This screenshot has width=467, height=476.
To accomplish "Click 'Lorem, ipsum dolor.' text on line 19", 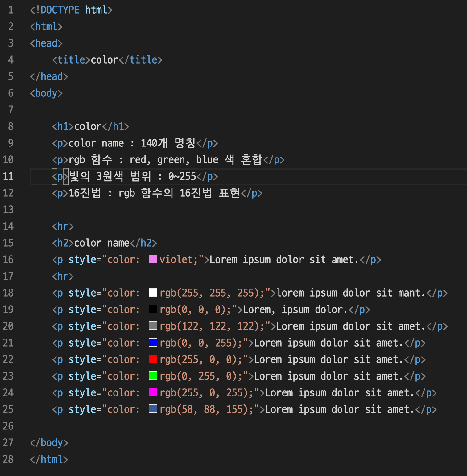I will (295, 310).
